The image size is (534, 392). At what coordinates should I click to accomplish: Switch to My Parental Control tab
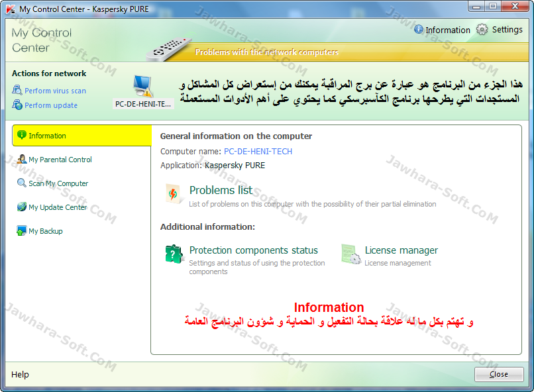(60, 159)
